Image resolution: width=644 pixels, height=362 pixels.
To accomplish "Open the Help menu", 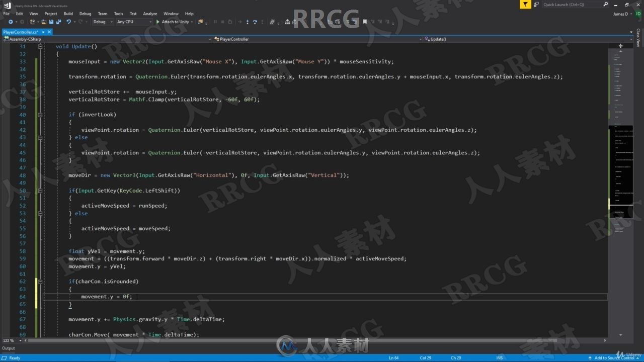I will click(189, 14).
